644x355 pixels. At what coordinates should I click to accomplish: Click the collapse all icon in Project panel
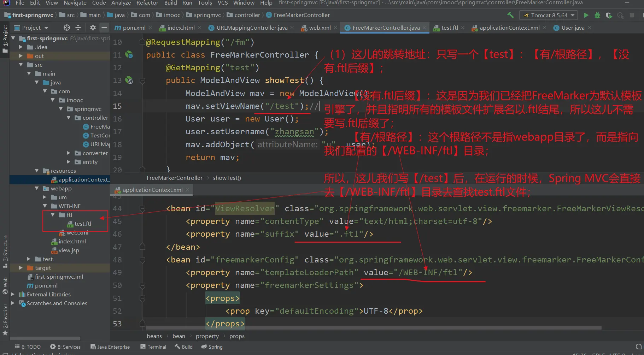[78, 28]
